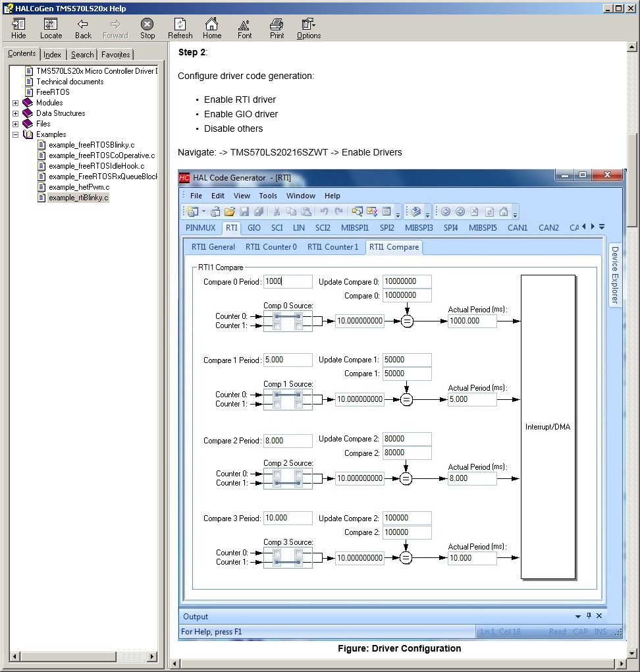Click the New Project icon in HAL Code Generator

point(193,211)
